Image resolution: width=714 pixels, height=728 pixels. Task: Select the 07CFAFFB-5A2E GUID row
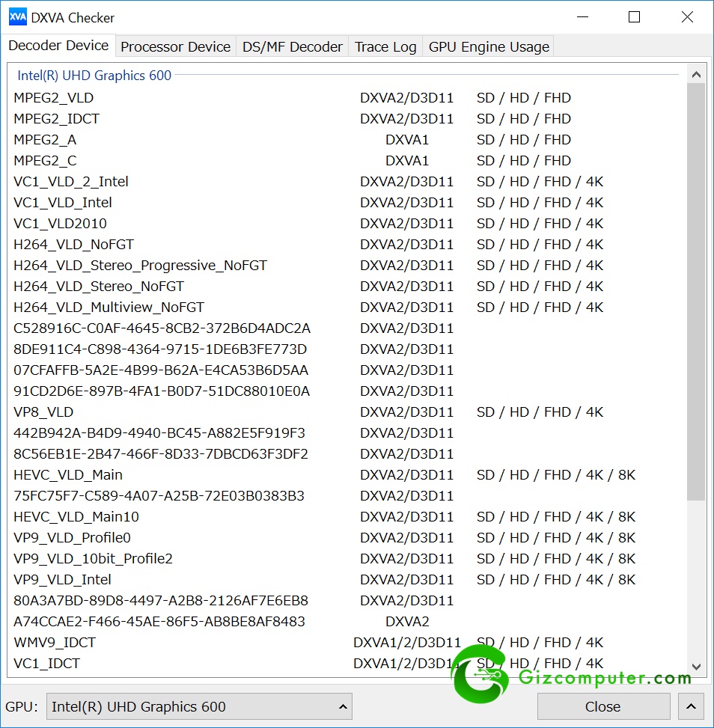346,370
